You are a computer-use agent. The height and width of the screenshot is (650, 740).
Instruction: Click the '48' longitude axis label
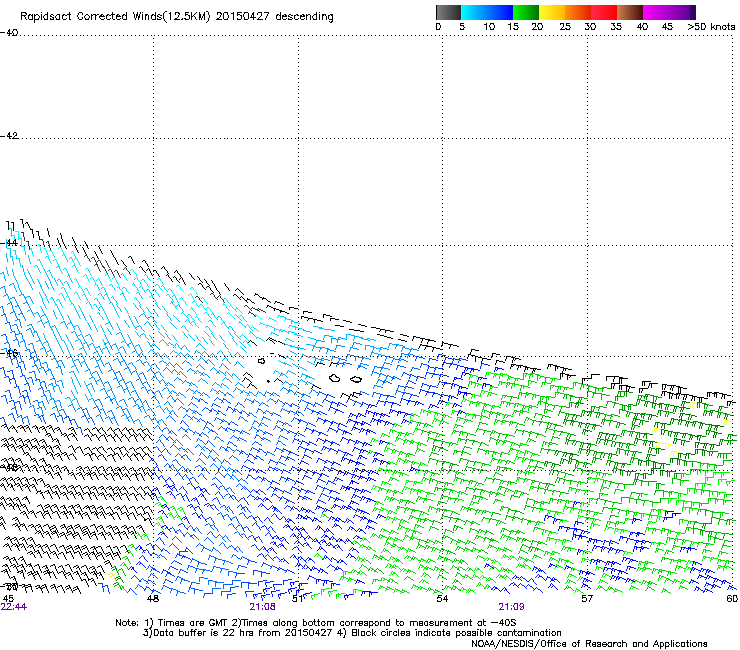[152, 599]
